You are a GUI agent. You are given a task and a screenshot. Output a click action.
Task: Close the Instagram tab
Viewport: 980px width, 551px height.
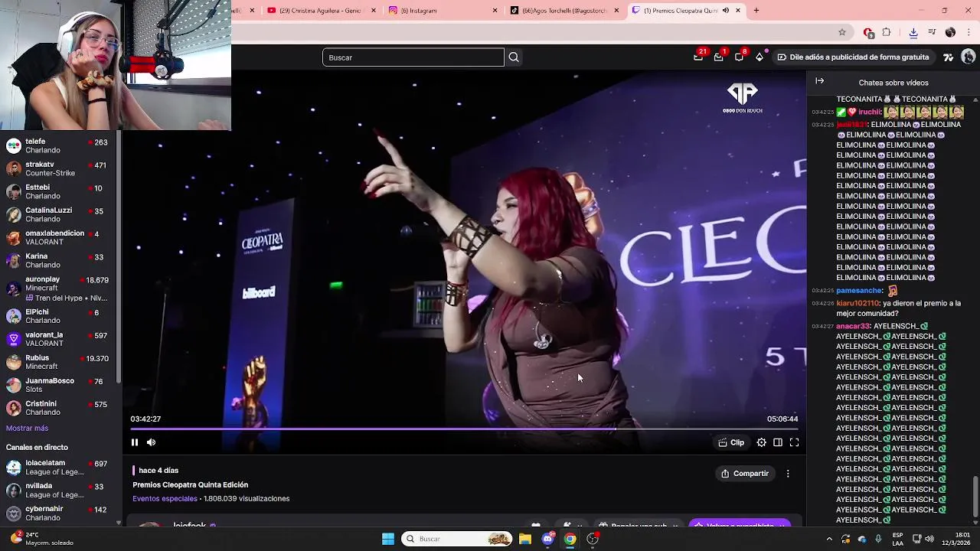click(495, 11)
